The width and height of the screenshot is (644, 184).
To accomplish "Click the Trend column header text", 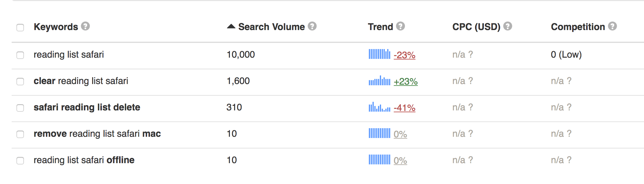I will [380, 27].
